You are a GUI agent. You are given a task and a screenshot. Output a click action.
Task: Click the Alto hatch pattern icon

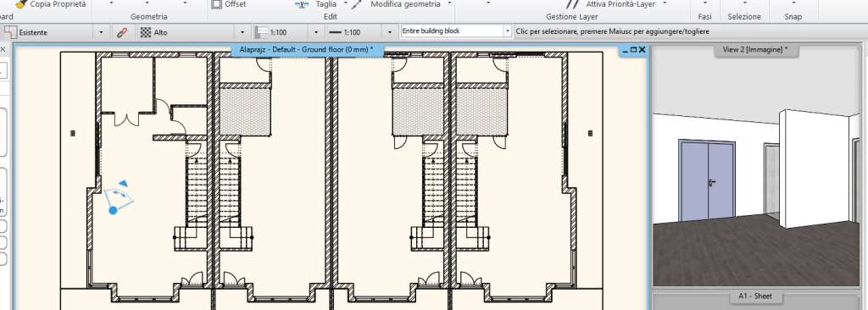146,33
